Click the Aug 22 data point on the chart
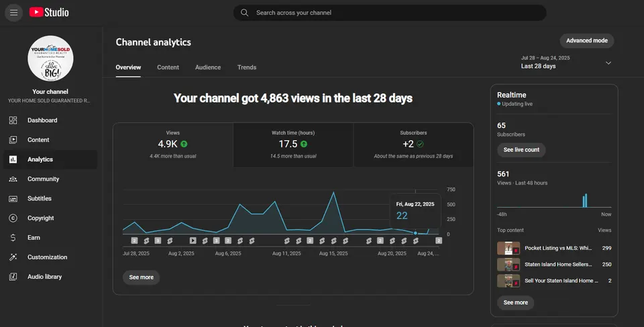644x327 pixels. (x=415, y=233)
